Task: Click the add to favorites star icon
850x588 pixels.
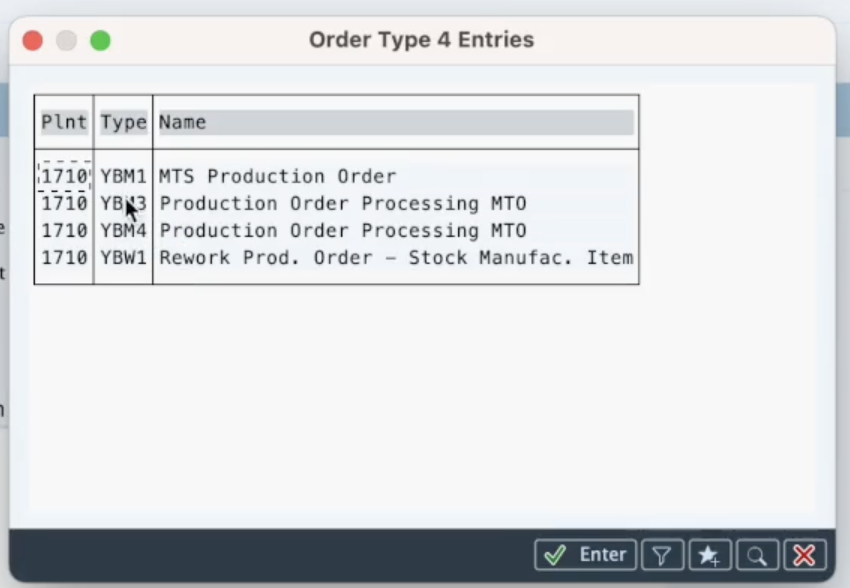Action: (x=710, y=555)
